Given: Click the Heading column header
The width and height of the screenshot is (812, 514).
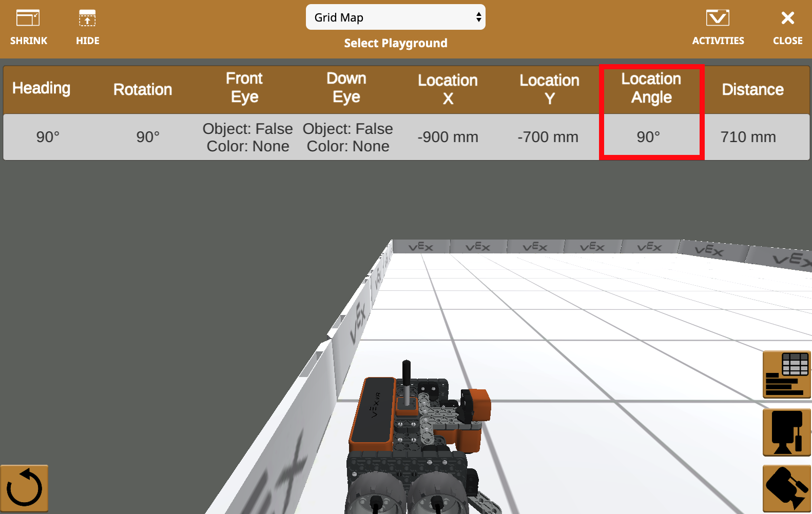Looking at the screenshot, I should [x=41, y=88].
